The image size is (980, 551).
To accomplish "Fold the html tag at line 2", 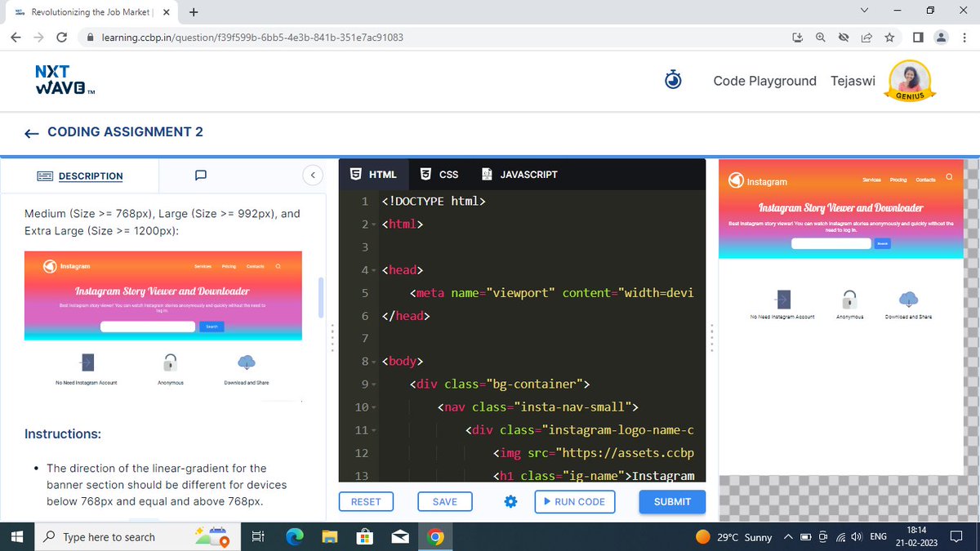I will pos(374,224).
